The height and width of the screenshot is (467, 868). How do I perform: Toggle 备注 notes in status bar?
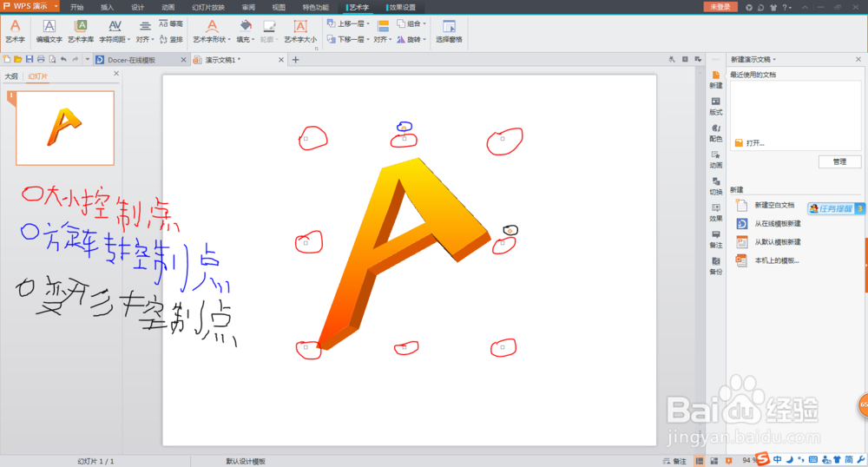coord(674,461)
